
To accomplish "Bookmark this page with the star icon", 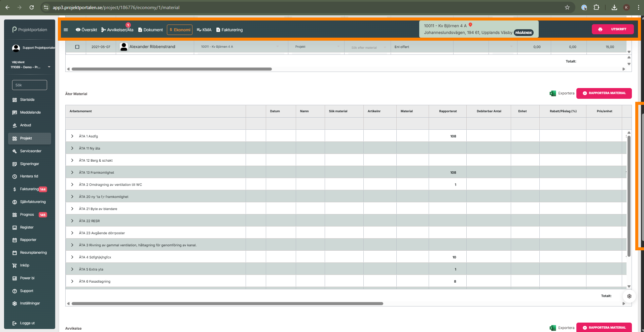I will click(567, 7).
